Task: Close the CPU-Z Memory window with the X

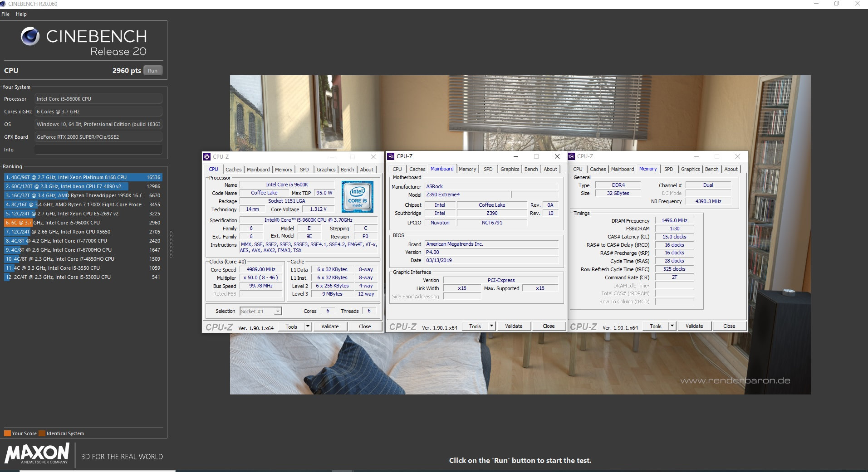Action: point(738,156)
